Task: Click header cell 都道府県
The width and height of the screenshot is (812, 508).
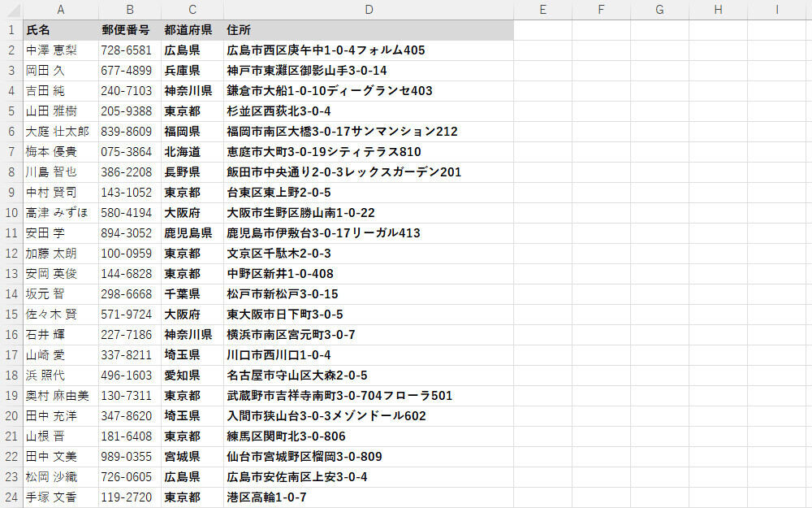Action: click(x=192, y=30)
